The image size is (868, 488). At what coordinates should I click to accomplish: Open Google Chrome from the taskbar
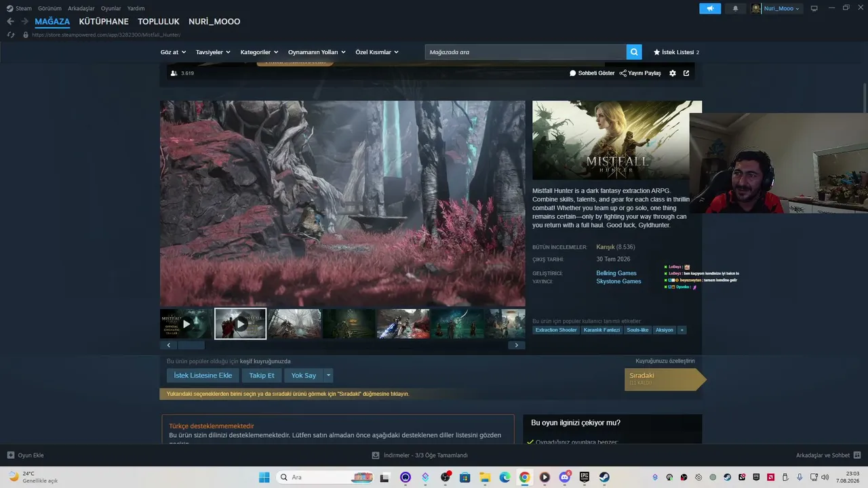pyautogui.click(x=524, y=477)
